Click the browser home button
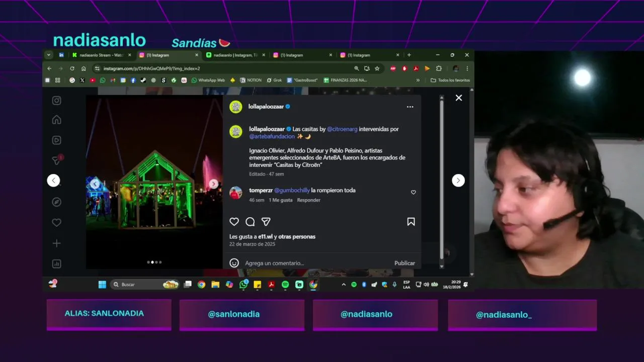The width and height of the screenshot is (644, 362). tap(84, 68)
